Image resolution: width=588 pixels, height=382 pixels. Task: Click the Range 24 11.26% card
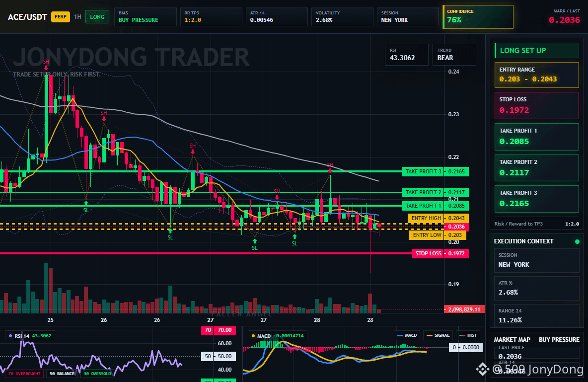coord(537,315)
